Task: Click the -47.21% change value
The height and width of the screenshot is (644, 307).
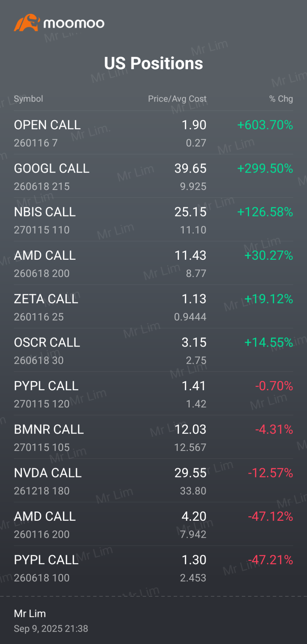Action: [270, 560]
